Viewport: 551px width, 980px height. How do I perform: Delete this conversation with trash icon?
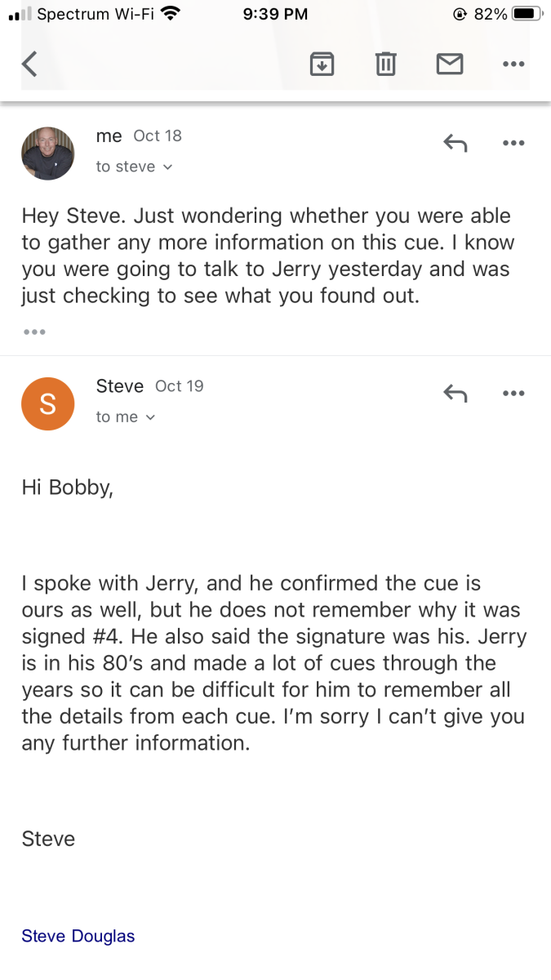pos(386,63)
